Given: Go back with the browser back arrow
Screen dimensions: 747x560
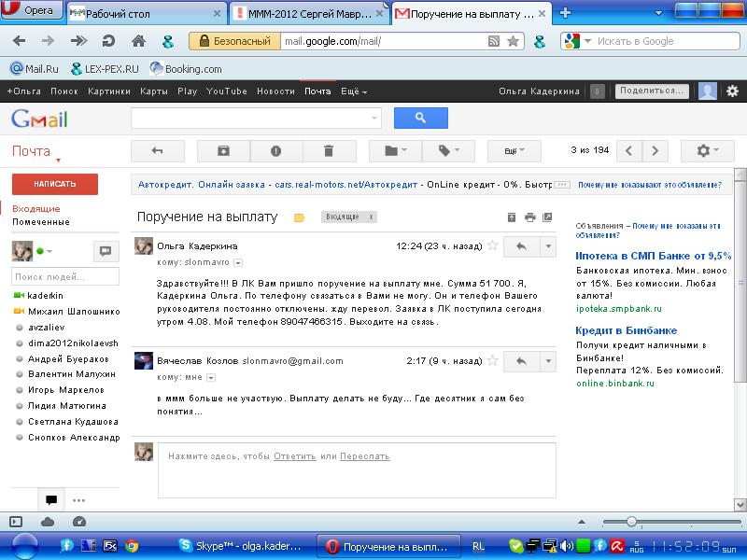Looking at the screenshot, I should tap(19, 41).
